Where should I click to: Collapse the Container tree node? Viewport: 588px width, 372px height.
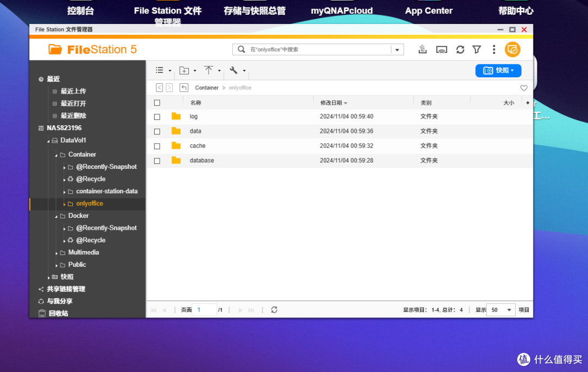tap(56, 154)
